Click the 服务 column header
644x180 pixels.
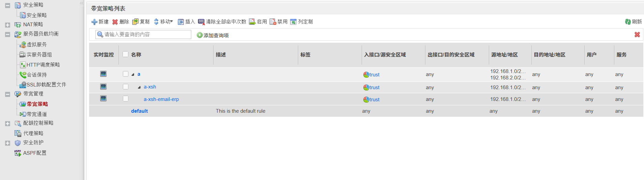(x=621, y=55)
